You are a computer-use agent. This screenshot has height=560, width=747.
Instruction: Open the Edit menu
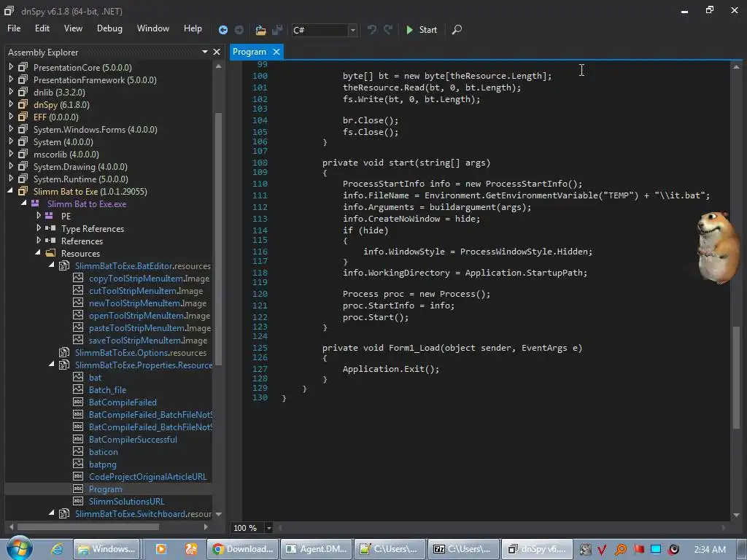click(42, 28)
